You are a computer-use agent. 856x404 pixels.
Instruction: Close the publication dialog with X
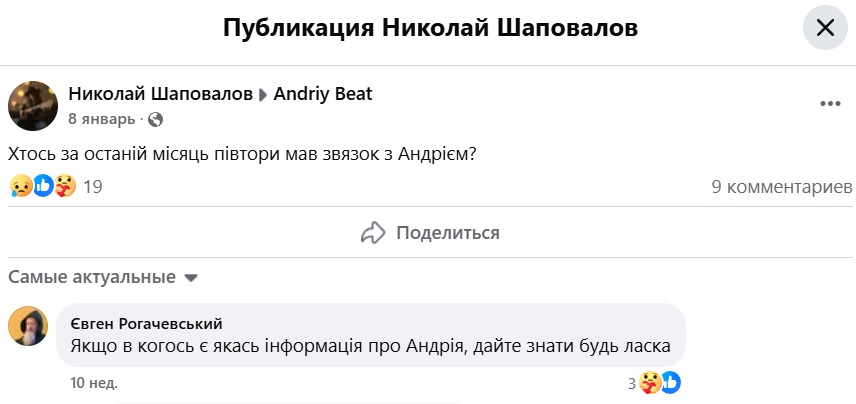coord(825,28)
